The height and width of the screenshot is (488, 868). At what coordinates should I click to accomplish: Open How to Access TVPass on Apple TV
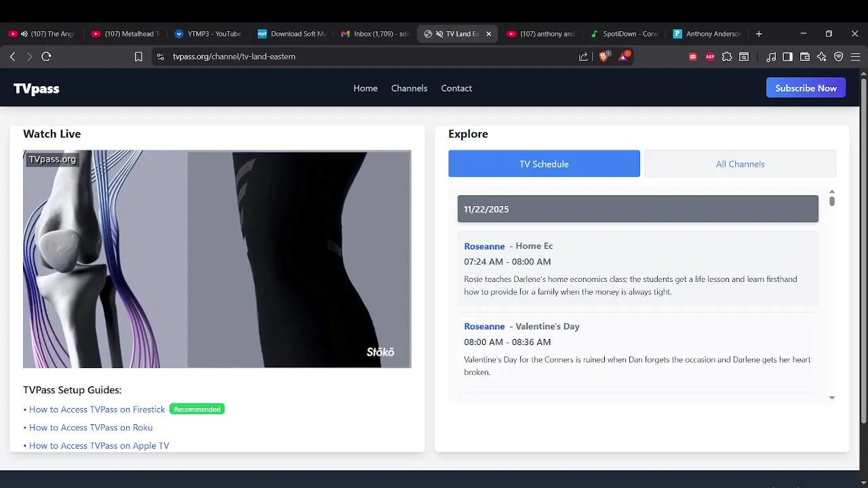coord(99,446)
